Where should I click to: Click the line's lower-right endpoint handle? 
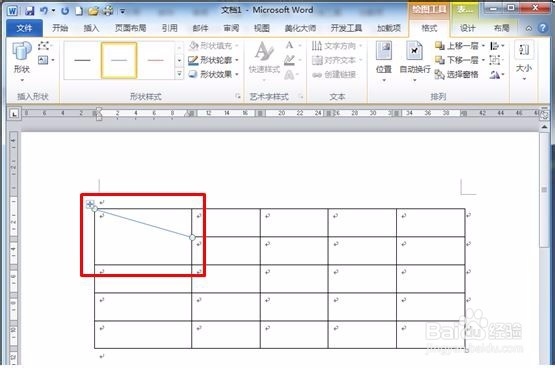point(192,237)
